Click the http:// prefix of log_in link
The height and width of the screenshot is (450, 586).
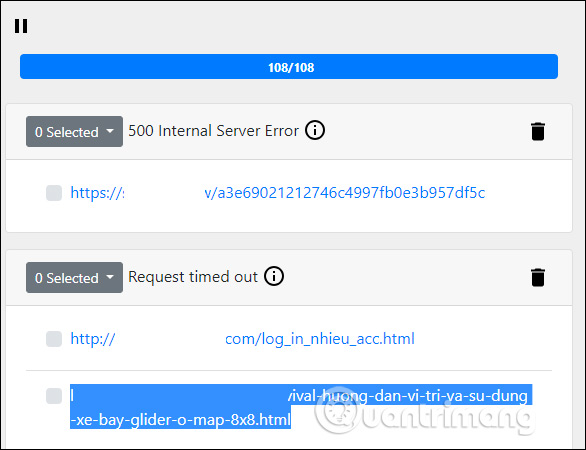93,339
